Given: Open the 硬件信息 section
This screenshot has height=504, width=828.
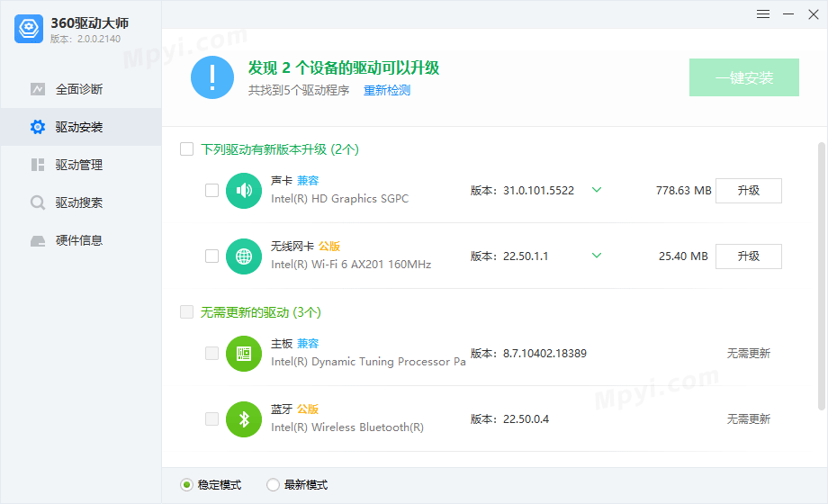Looking at the screenshot, I should [81, 241].
